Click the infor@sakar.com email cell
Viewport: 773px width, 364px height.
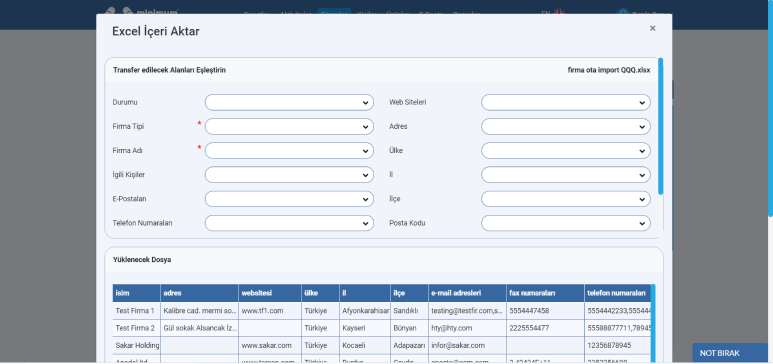[467, 345]
